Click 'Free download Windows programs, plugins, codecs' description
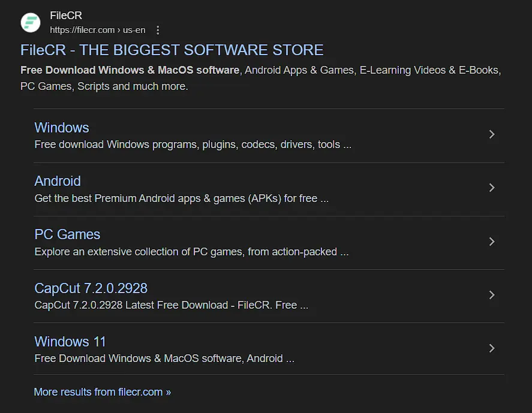This screenshot has height=413, width=532. coord(193,144)
